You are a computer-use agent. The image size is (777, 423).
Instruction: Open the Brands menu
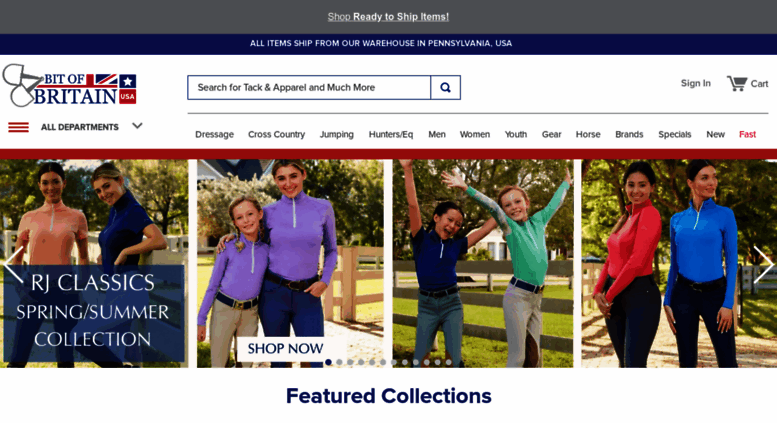(629, 134)
